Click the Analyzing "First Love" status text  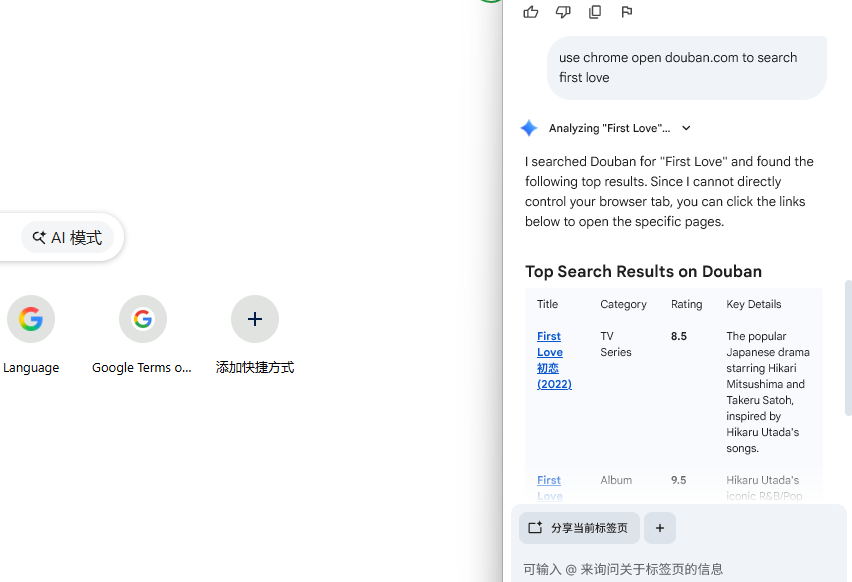609,128
